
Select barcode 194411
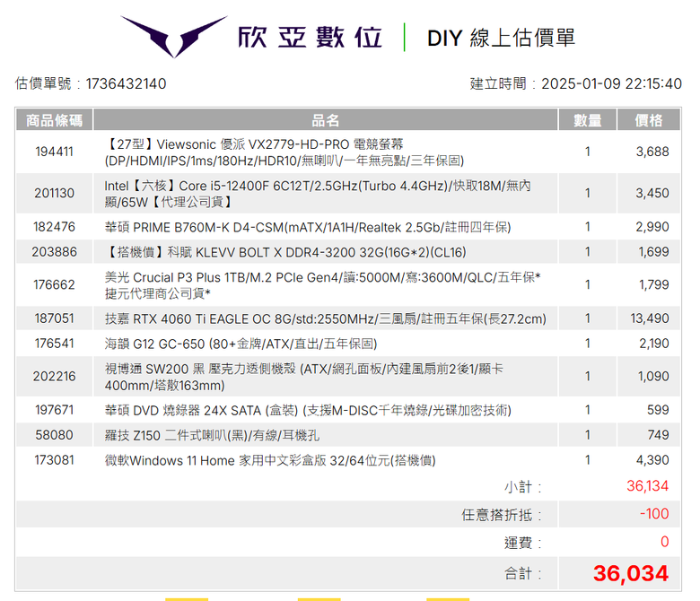click(x=54, y=152)
